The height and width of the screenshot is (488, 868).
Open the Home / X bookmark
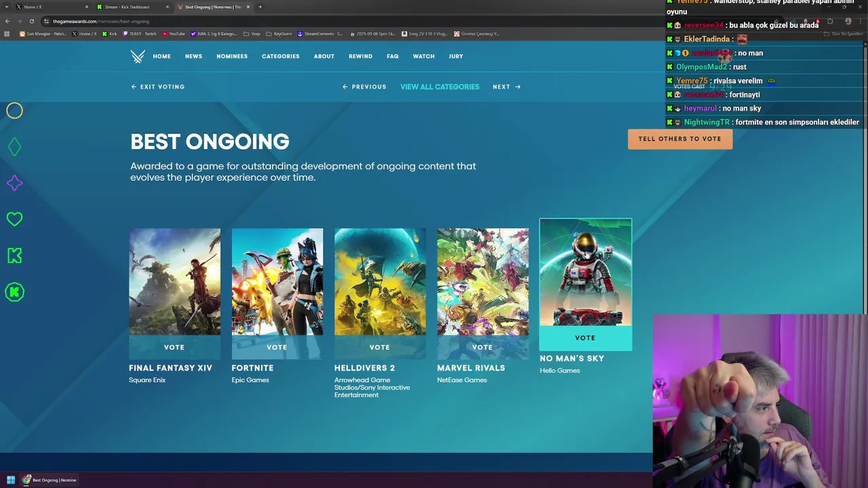pos(85,33)
